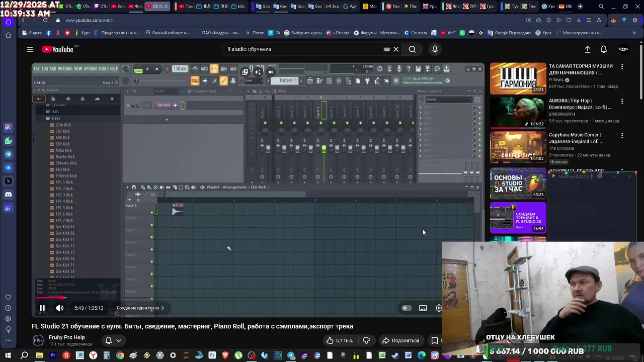Switch to the 'bilib' browser tab
The height and width of the screenshot is (362, 644).
[238, 7]
